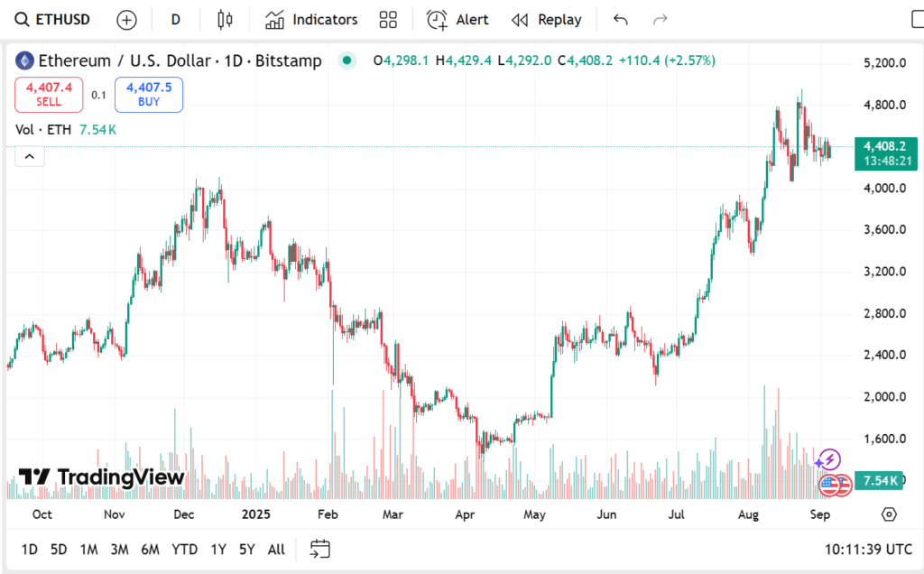Open the go to date calendar icon
The width and height of the screenshot is (924, 574).
point(320,550)
